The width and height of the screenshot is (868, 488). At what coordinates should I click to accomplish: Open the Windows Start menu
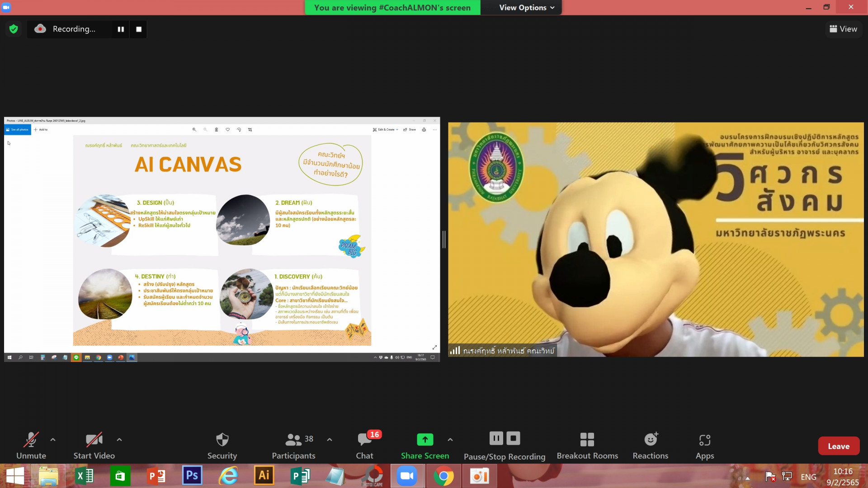15,476
